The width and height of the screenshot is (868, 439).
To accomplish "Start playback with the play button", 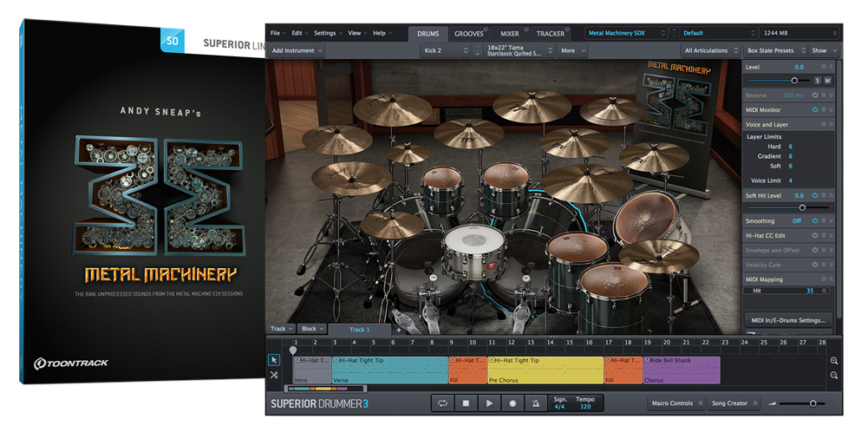I will point(489,403).
